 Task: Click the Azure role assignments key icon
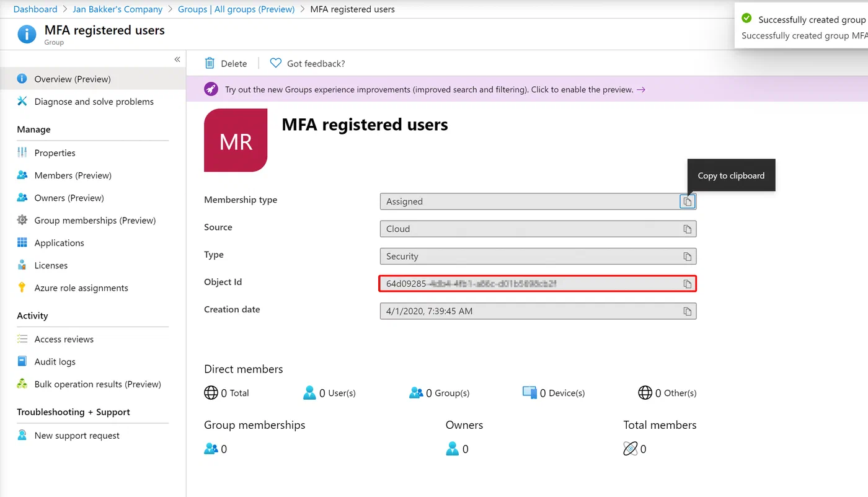coord(22,288)
